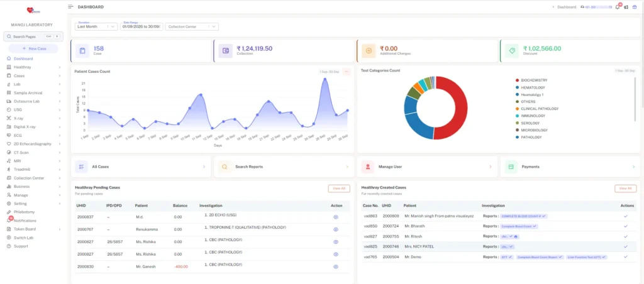Viewport: 644px width, 284px height.
Task: Click the BIOCHEMISTRY red legend swatch
Action: coord(517,80)
